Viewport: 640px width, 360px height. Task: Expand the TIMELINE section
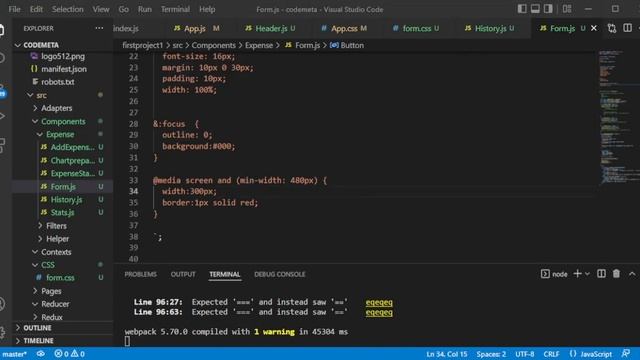pyautogui.click(x=38, y=340)
